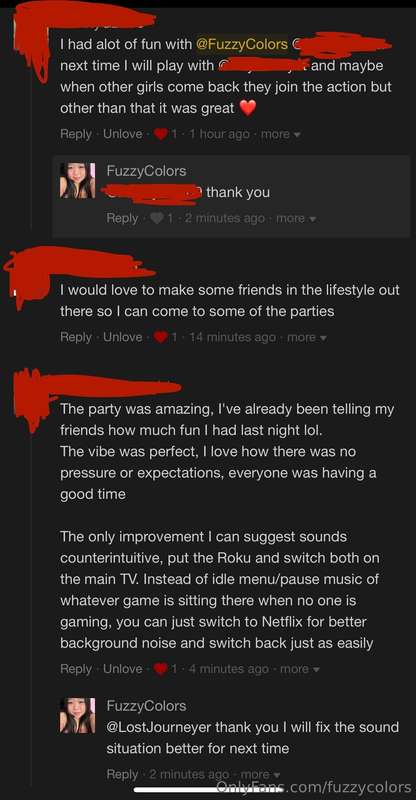This screenshot has height=800, width=416.
Task: Reply to the first comment posted 1 hour ago
Action: pos(76,134)
